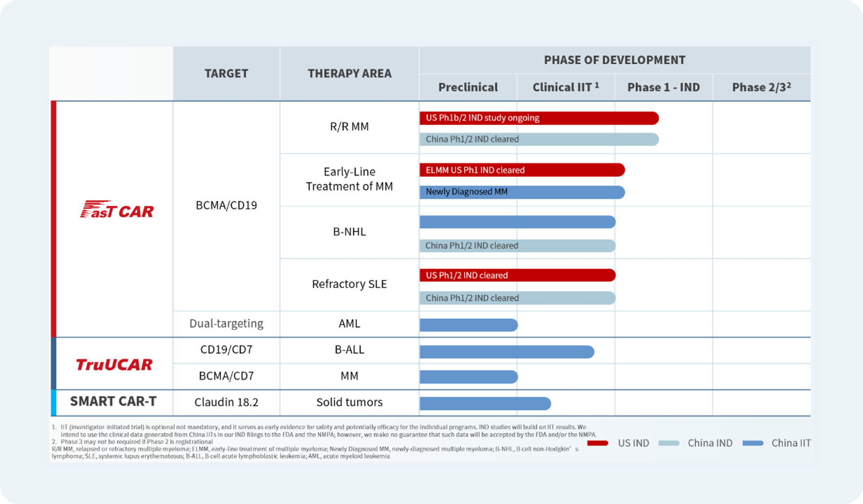Viewport: 863px width, 504px height.
Task: Click the R/R MM therapy area
Action: [349, 127]
